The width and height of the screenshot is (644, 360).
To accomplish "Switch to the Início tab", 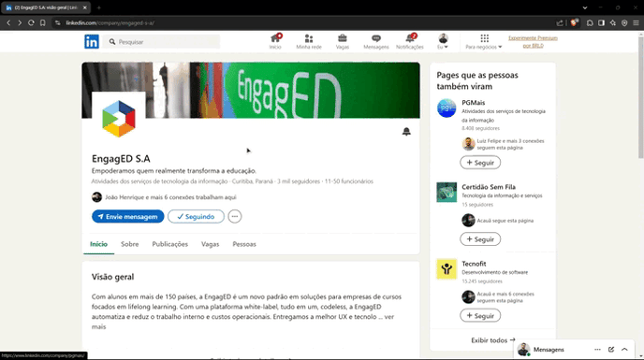I will coord(98,244).
